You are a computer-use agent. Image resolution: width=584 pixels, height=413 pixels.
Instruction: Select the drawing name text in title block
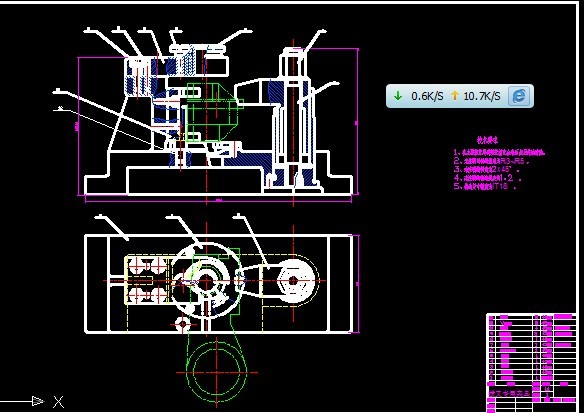point(510,393)
